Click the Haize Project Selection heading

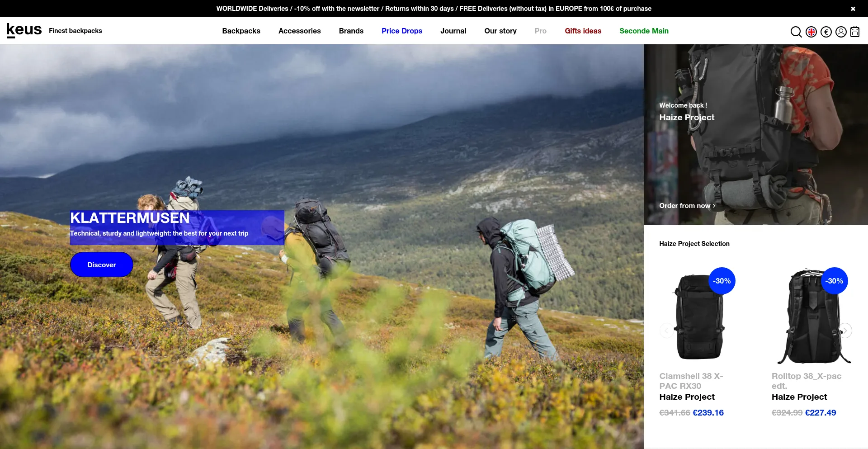pos(694,244)
